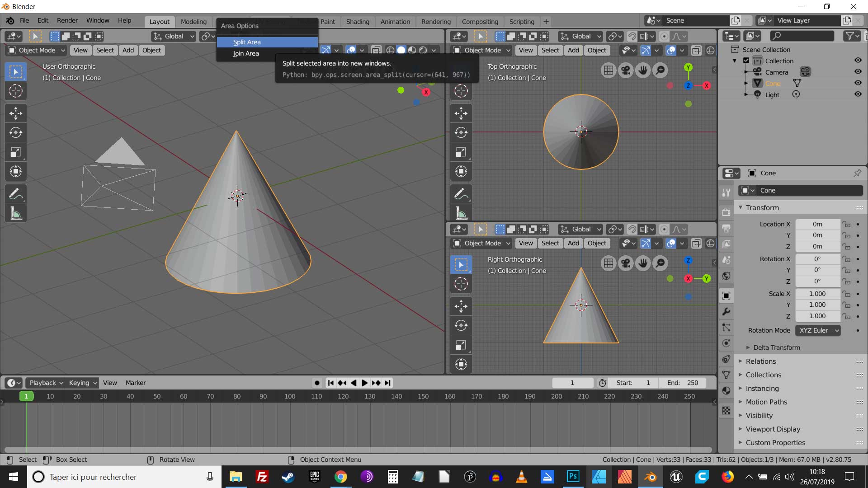The image size is (868, 488).
Task: Open the Rotation Mode XYZ Euler dropdown
Action: coord(818,330)
